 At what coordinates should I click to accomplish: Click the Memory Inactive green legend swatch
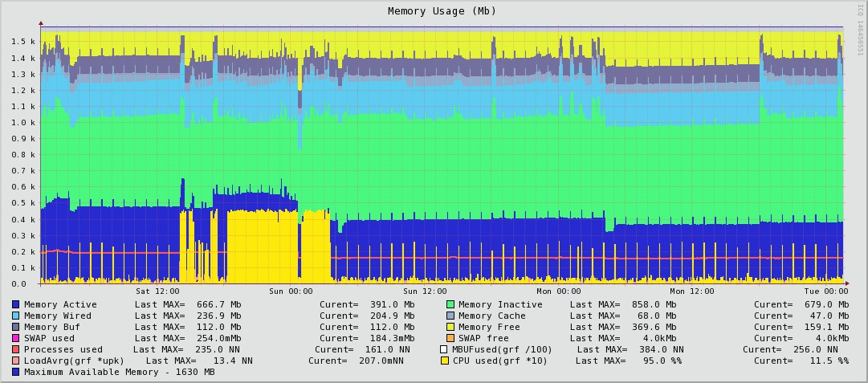click(x=450, y=304)
